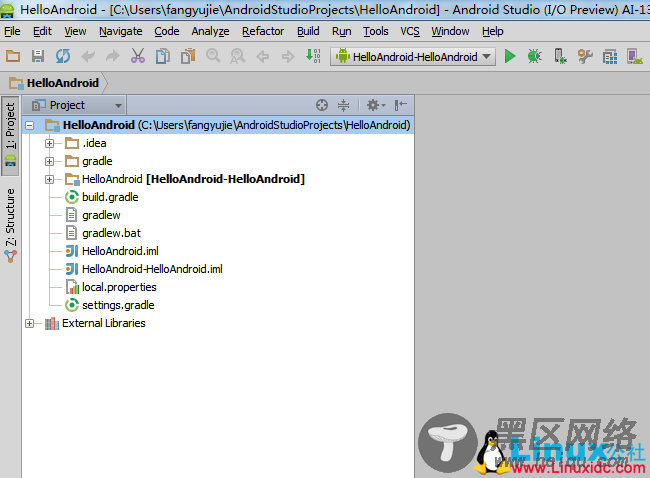Click the Forward navigation arrow
This screenshot has width=650, height=478.
point(288,56)
